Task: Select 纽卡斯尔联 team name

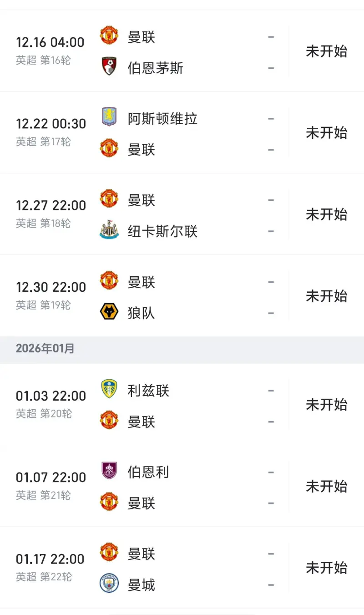Action: pos(162,231)
